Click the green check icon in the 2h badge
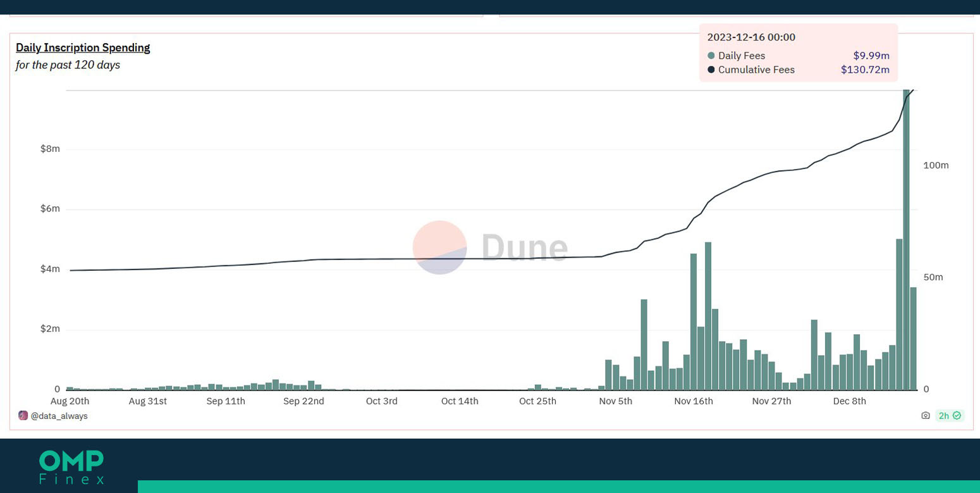980x493 pixels. click(957, 416)
